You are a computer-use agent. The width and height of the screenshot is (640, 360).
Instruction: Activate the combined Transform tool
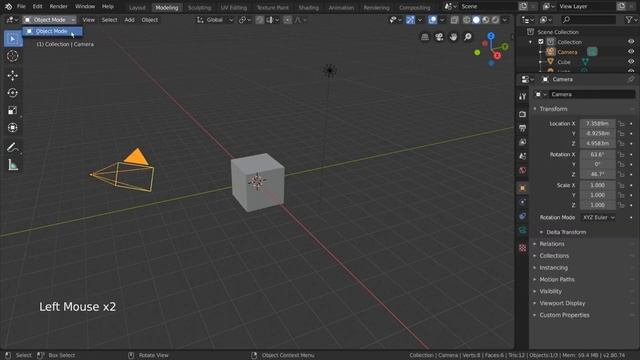click(x=13, y=128)
